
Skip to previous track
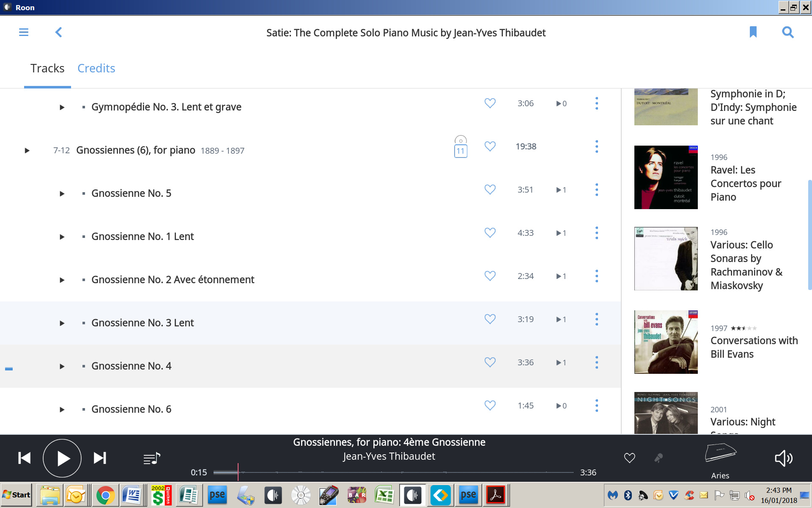[25, 458]
